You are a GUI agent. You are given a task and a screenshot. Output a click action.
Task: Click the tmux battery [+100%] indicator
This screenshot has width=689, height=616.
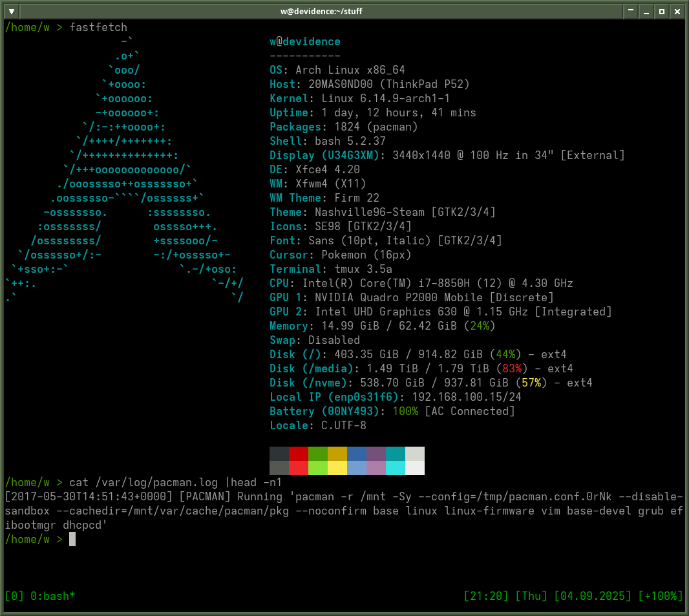click(x=661, y=596)
